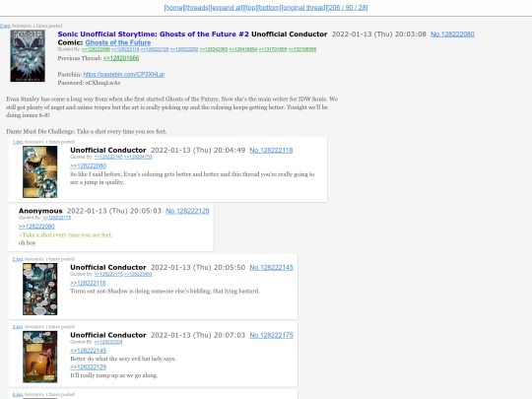Image resolution: width=532 pixels, height=399 pixels.
Task: Follow reply link >>128222129 in post No.128222175
Action: pos(89,367)
